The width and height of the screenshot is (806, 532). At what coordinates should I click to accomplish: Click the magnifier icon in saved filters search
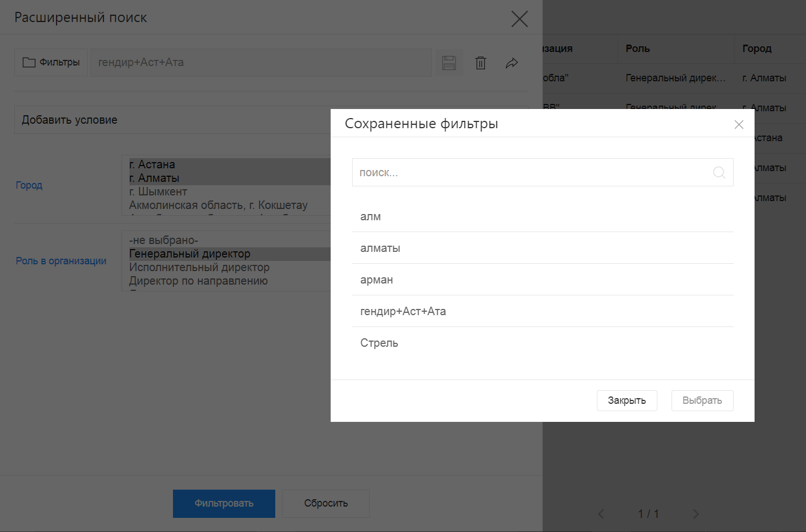click(x=719, y=173)
